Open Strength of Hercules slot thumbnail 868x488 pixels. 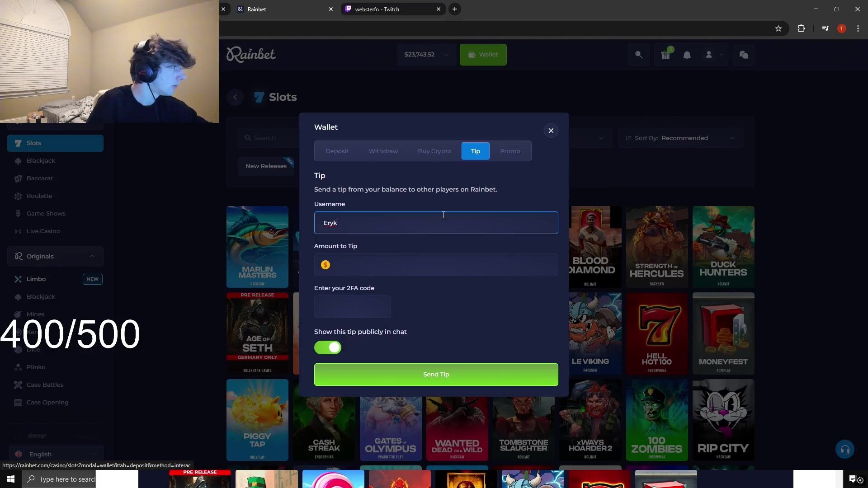(657, 247)
